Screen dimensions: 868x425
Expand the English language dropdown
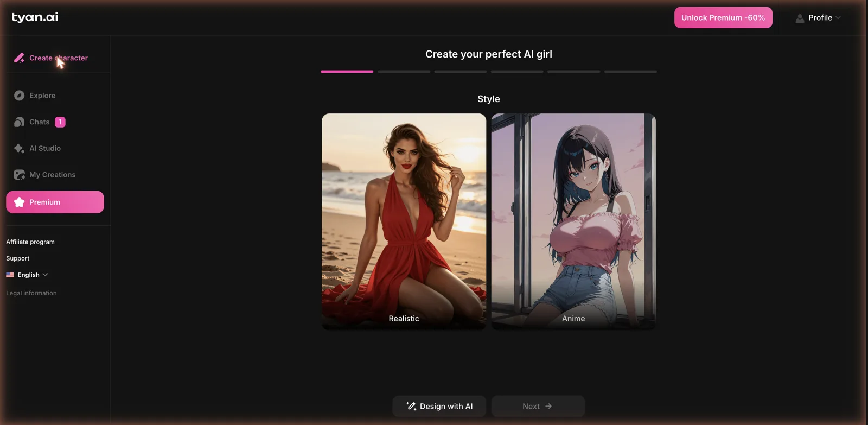pyautogui.click(x=27, y=275)
